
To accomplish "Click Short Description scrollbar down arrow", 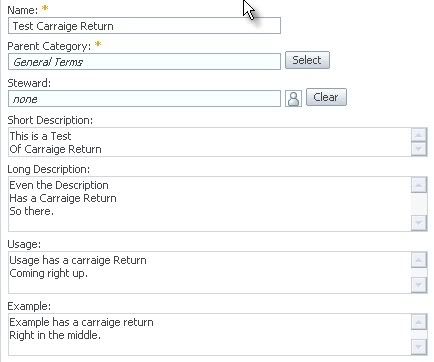I will (x=419, y=149).
